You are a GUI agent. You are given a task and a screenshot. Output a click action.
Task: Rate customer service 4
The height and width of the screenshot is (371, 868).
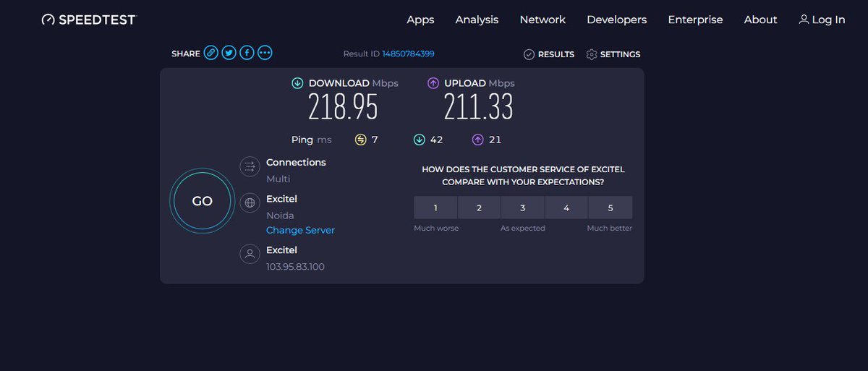click(x=566, y=208)
